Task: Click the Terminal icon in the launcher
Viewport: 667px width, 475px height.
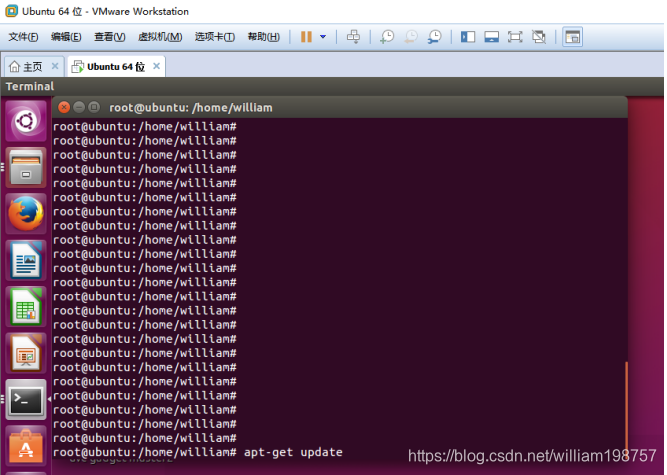Action: tap(26, 399)
